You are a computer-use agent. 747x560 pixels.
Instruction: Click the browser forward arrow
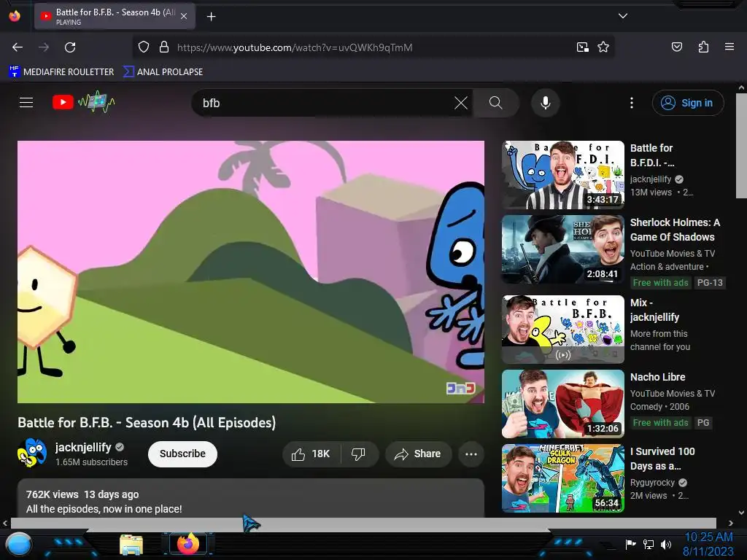click(44, 47)
